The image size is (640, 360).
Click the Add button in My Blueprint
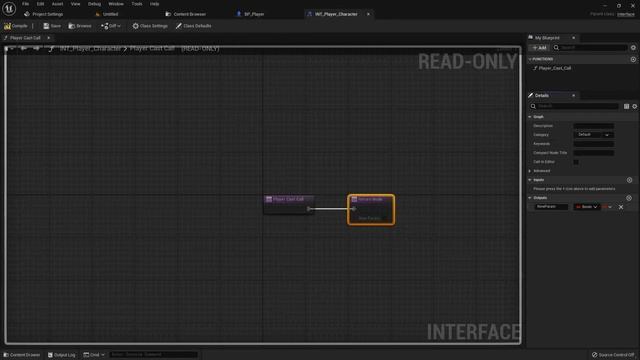(x=539, y=48)
